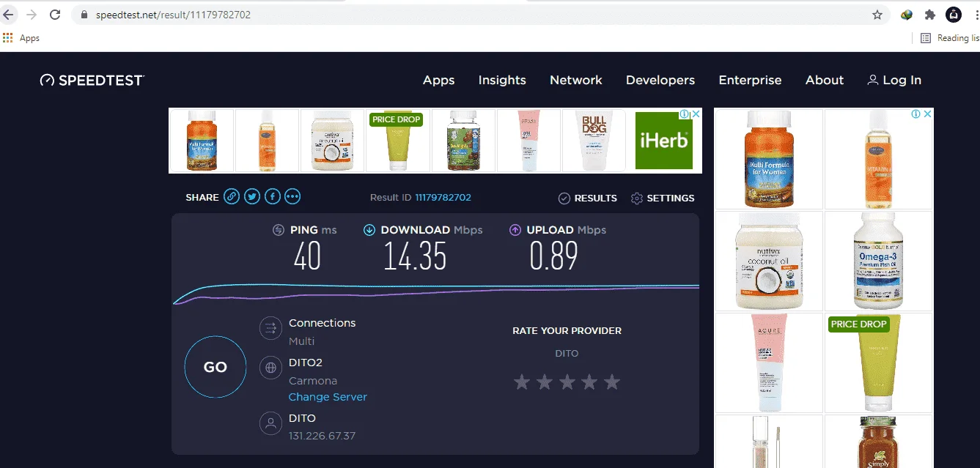Bookmark this page with the star icon
Viewport: 980px width, 468px height.
[877, 15]
